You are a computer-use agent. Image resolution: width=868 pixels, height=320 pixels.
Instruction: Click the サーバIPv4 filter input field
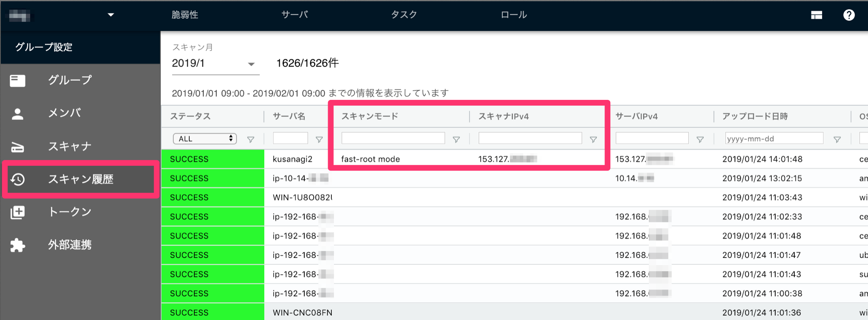[652, 138]
